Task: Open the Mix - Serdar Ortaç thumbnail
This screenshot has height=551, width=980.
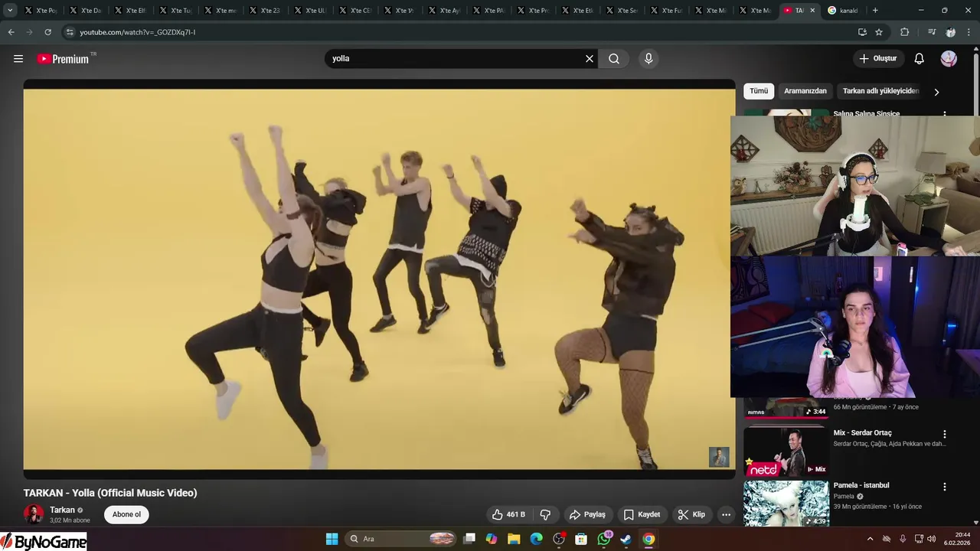Action: tap(786, 452)
